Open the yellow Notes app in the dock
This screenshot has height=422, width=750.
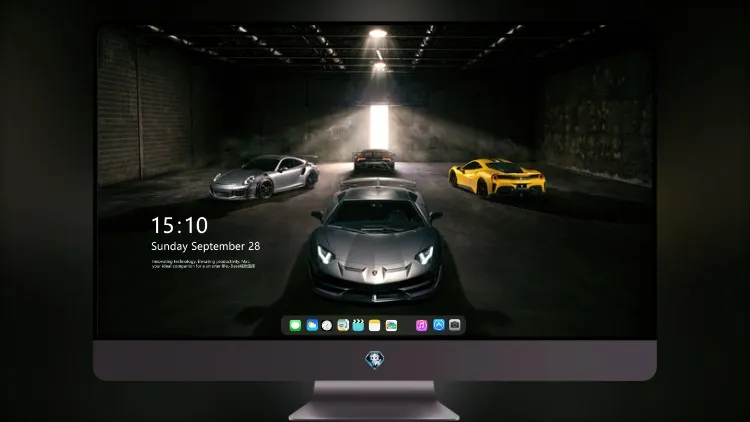[375, 325]
